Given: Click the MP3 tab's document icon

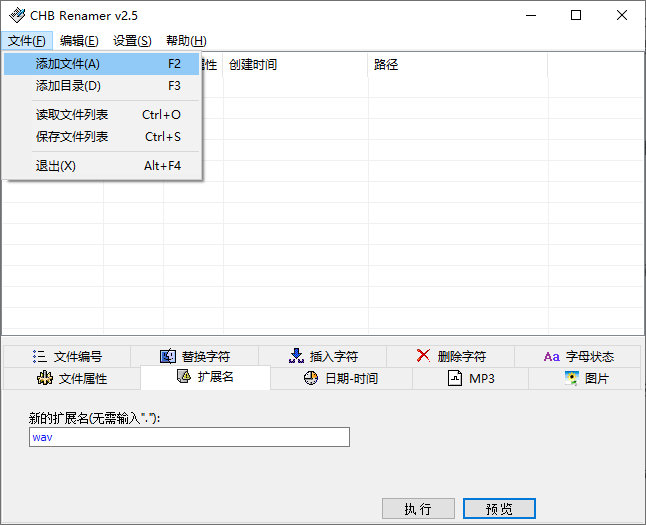Looking at the screenshot, I should point(454,378).
